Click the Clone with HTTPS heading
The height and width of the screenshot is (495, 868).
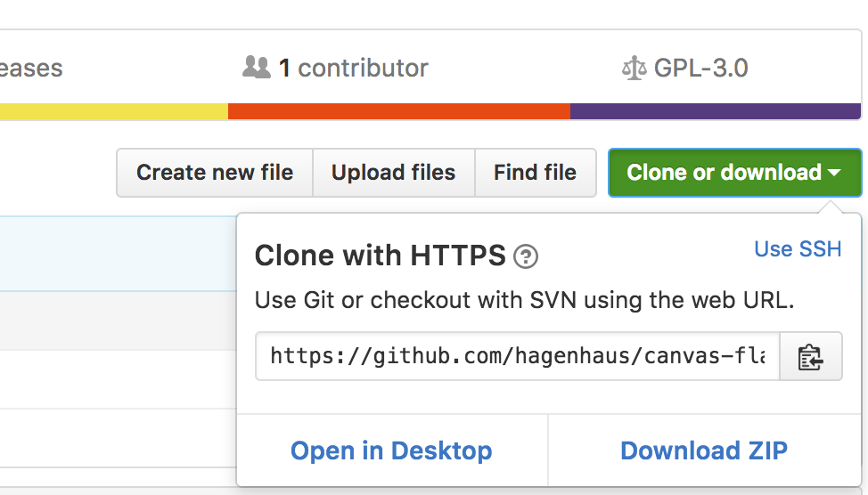pyautogui.click(x=381, y=256)
